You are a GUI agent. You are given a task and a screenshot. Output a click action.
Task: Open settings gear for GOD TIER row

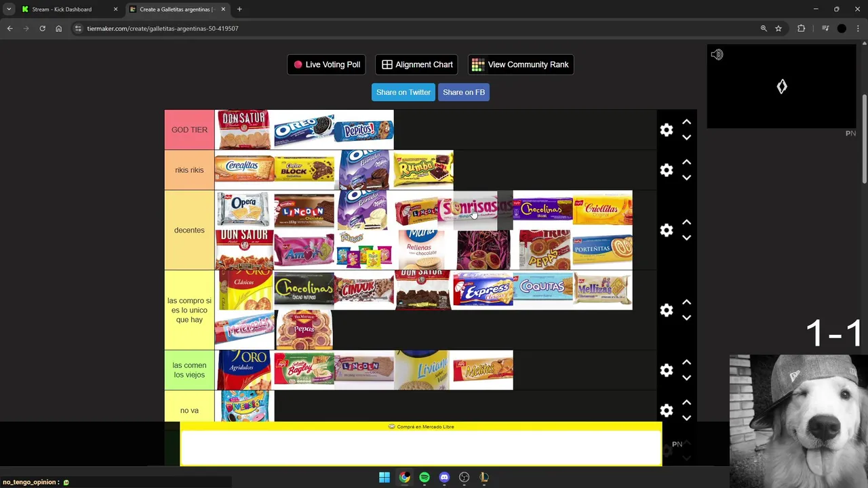point(667,130)
